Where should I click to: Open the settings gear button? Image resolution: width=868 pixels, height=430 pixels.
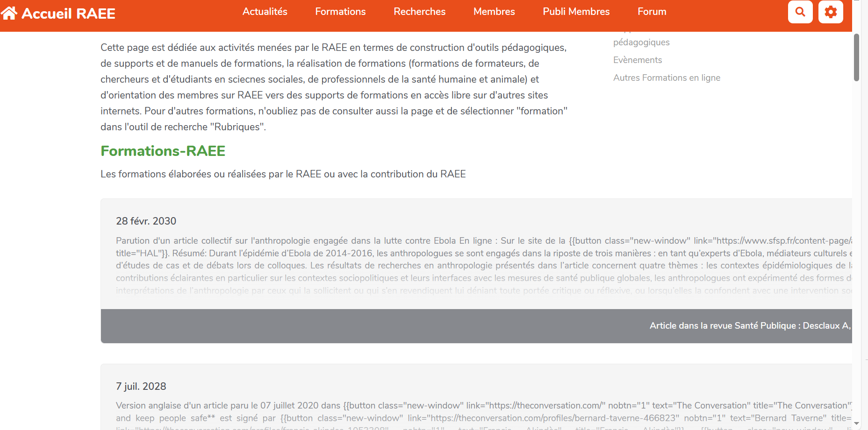click(831, 12)
